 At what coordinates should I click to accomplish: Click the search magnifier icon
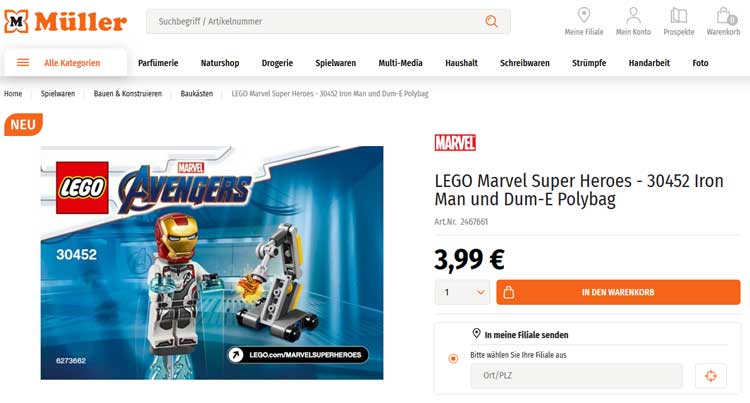[491, 21]
